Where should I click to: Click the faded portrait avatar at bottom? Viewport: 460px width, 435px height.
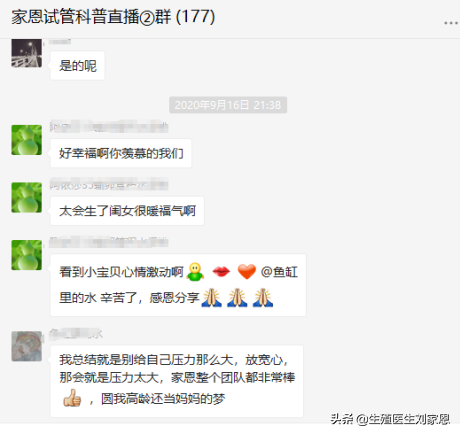pyautogui.click(x=27, y=346)
